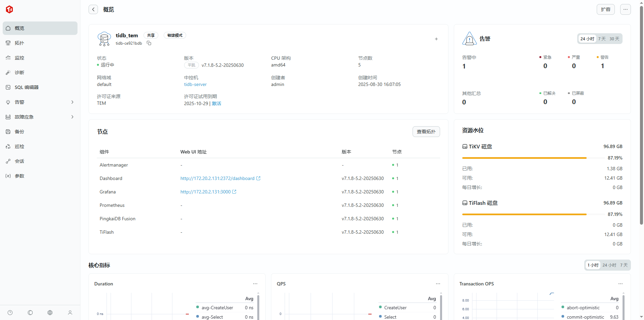
Task: Open help via the question mark icon
Action: (10, 313)
